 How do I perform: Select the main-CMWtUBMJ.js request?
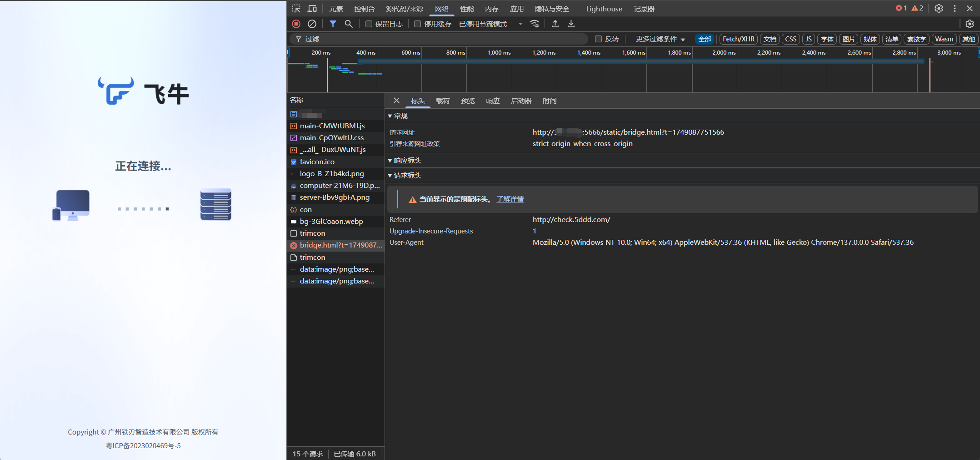[336, 126]
